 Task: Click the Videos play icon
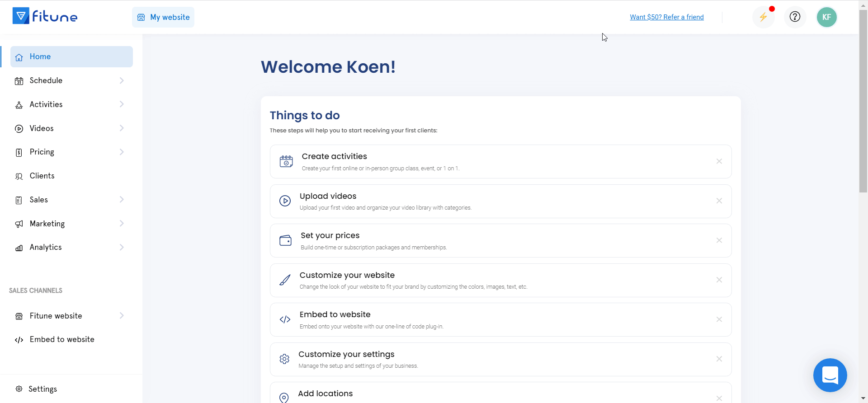click(x=19, y=129)
